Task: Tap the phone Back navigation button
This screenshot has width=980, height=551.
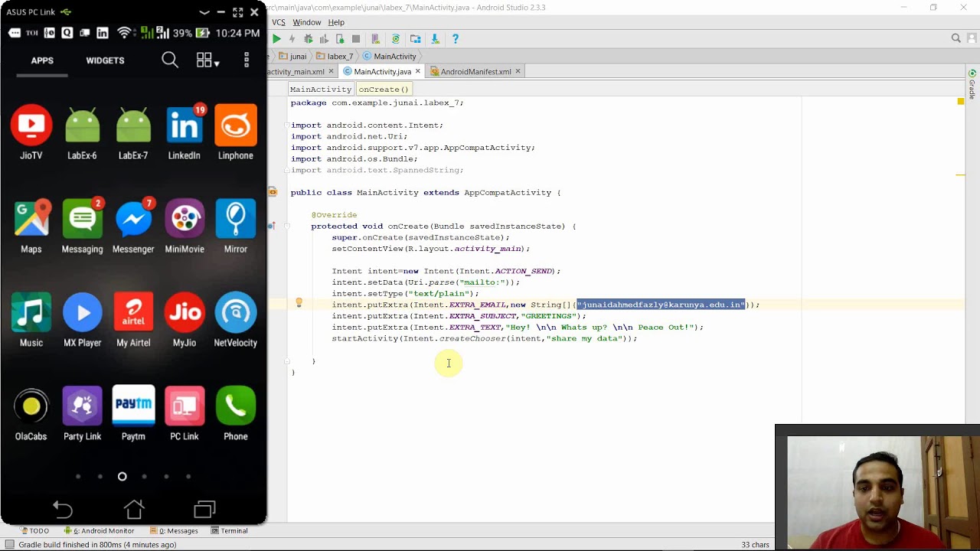Action: 63,510
